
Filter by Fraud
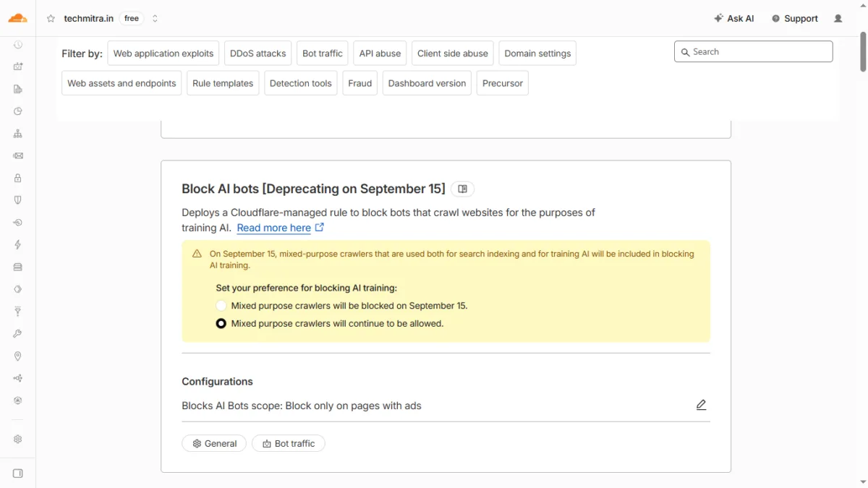359,83
